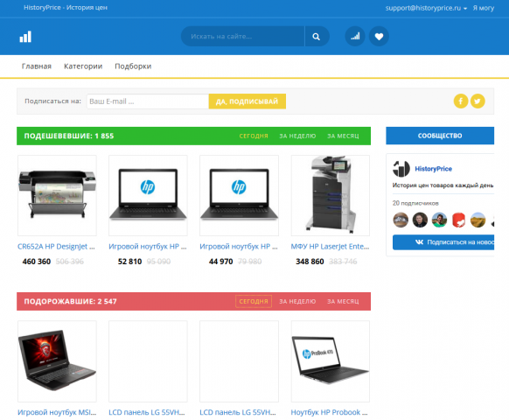
Task: Switch cheaper items to За неделю
Action: point(297,136)
